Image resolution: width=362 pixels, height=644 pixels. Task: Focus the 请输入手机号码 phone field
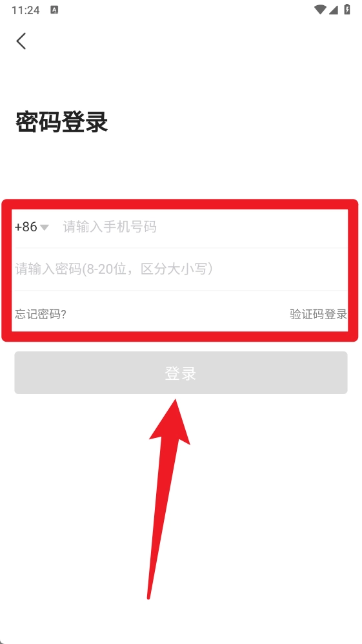tap(204, 227)
